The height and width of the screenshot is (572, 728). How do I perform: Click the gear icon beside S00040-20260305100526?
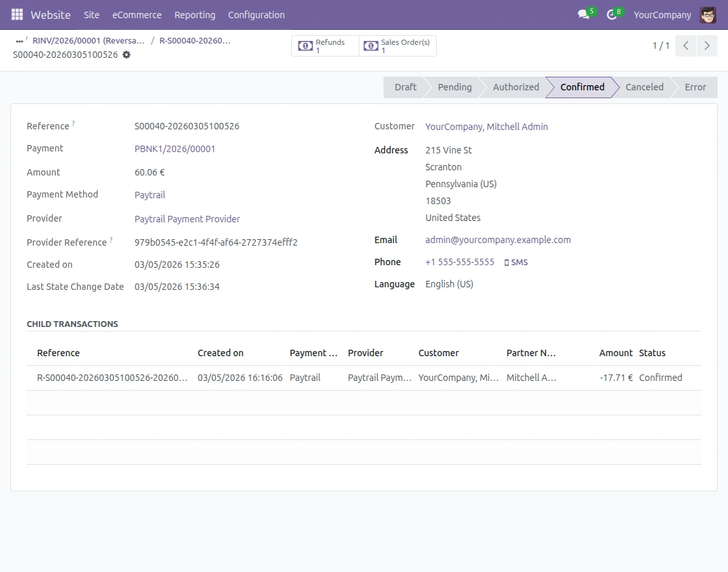click(126, 55)
